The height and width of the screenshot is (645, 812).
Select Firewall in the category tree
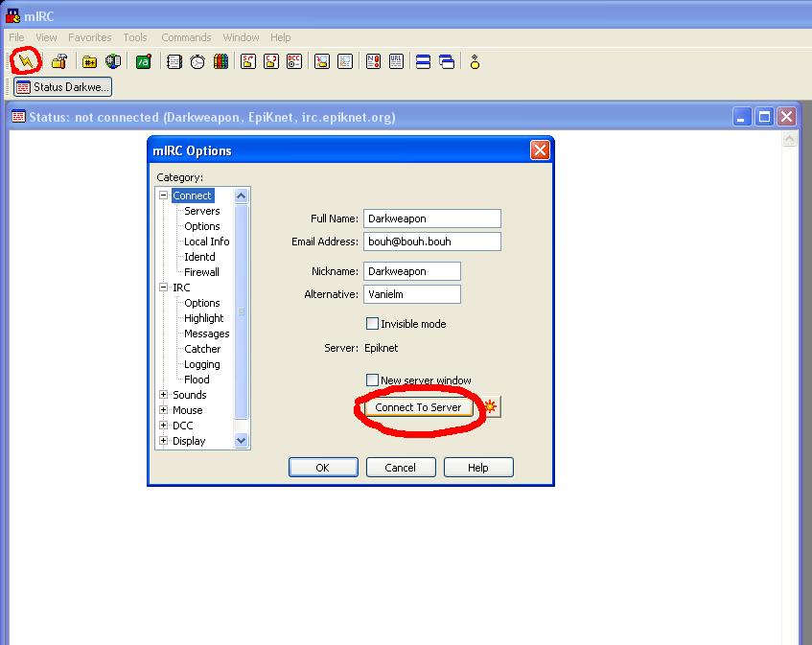[201, 272]
